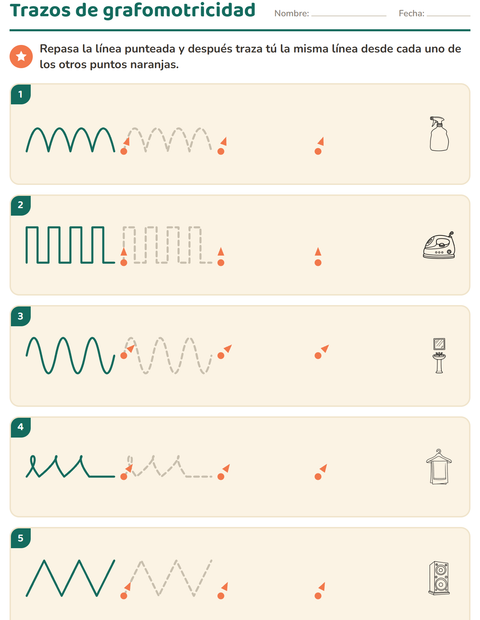Click the spray bottle icon

(439, 134)
